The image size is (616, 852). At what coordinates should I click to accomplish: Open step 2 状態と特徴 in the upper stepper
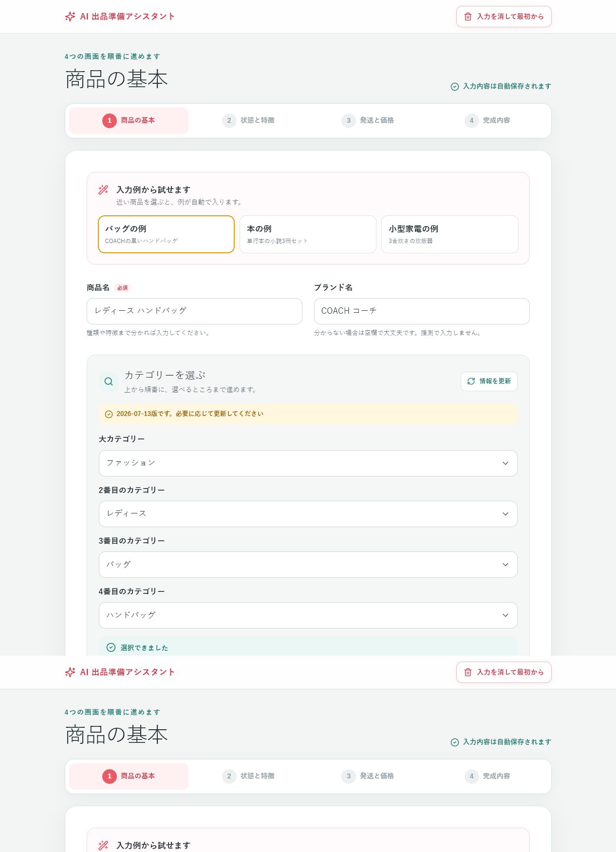tap(248, 120)
